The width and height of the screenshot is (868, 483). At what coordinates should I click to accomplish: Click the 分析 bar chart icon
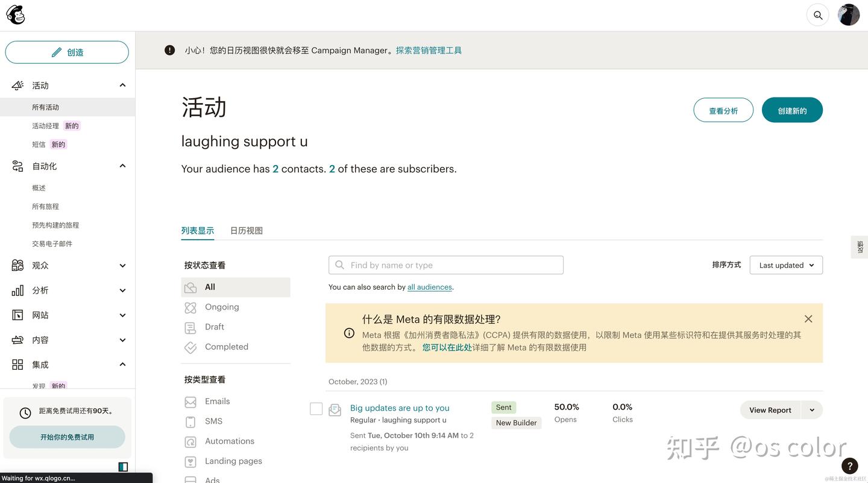coord(17,290)
